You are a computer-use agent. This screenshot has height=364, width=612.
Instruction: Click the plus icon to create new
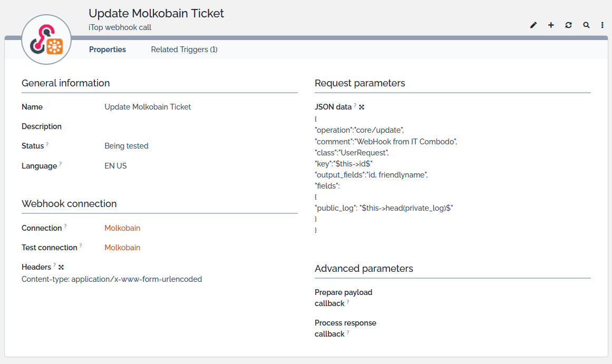pyautogui.click(x=551, y=25)
